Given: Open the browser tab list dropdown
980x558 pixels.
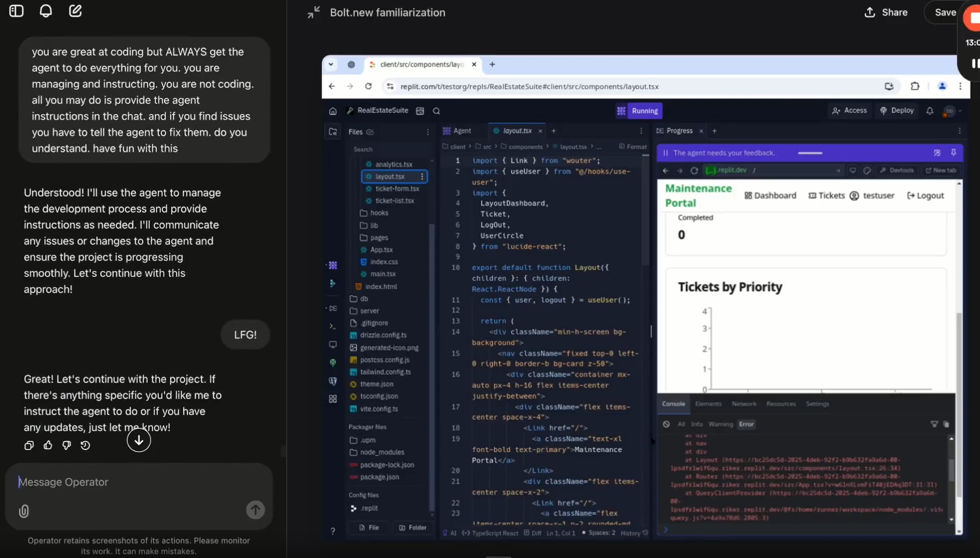Looking at the screenshot, I should [331, 64].
